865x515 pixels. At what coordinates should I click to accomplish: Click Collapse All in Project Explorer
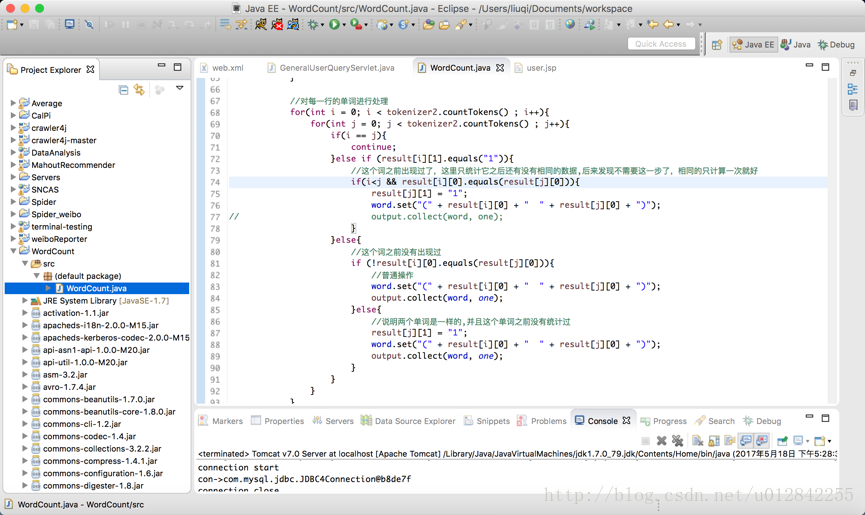point(124,90)
